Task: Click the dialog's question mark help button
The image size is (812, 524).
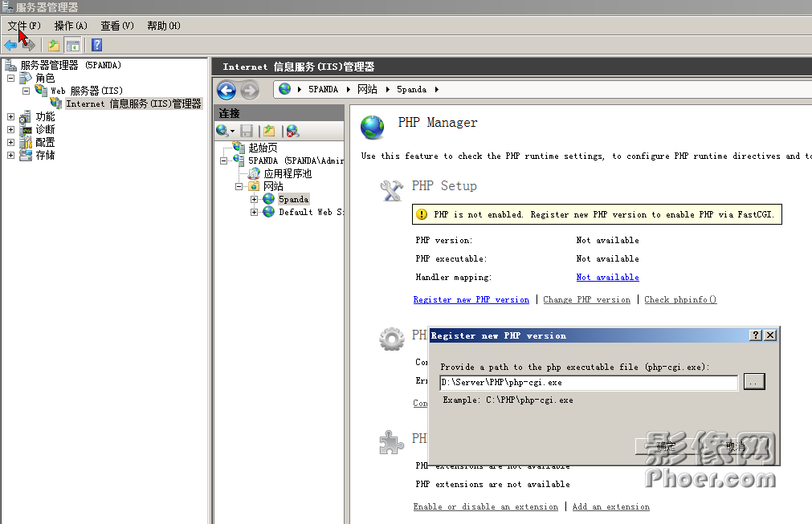Action: 756,335
